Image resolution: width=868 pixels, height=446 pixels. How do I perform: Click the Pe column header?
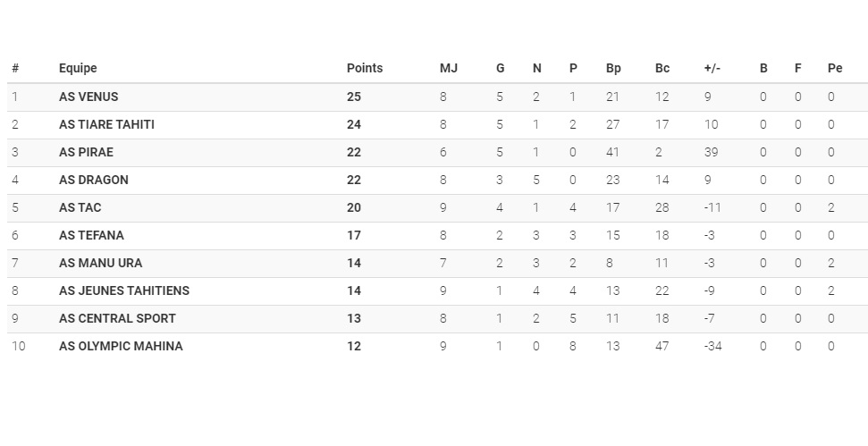[x=835, y=68]
